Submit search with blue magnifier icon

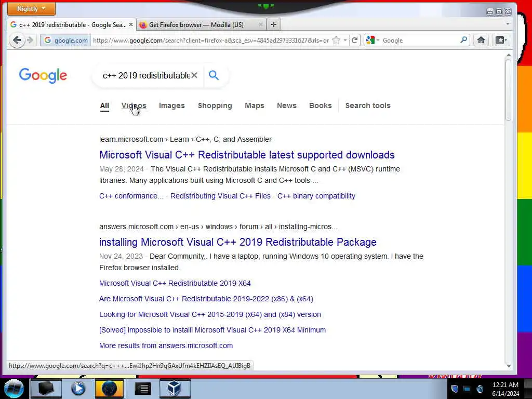[214, 75]
